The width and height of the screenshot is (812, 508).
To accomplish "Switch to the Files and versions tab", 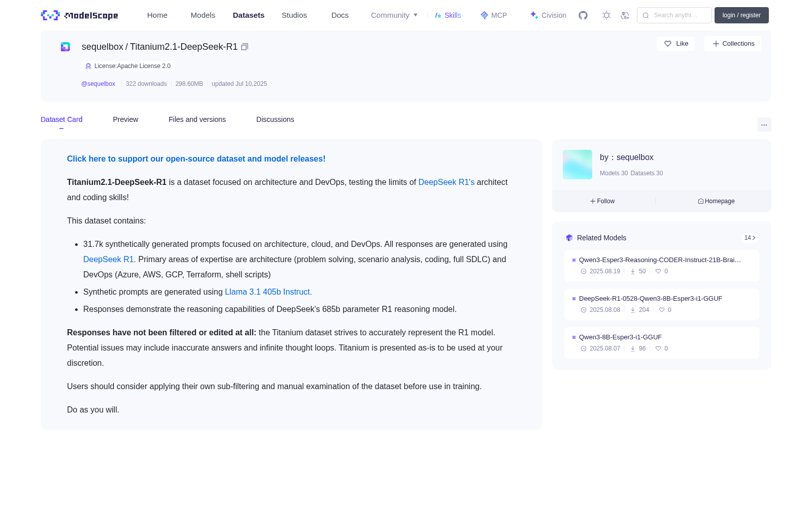I will pyautogui.click(x=197, y=119).
